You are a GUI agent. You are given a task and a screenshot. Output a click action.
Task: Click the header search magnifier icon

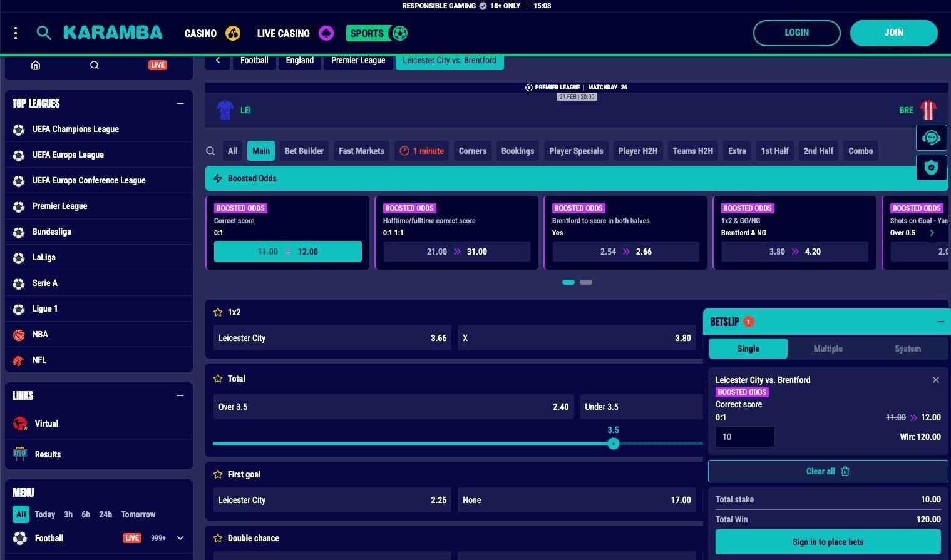pyautogui.click(x=44, y=33)
